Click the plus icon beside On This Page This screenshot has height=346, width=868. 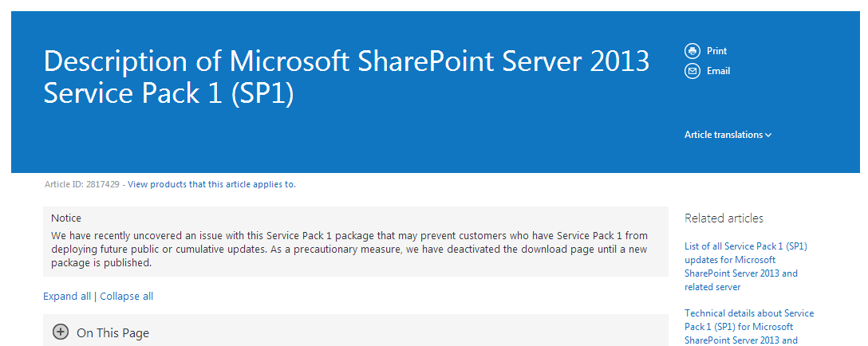[61, 332]
